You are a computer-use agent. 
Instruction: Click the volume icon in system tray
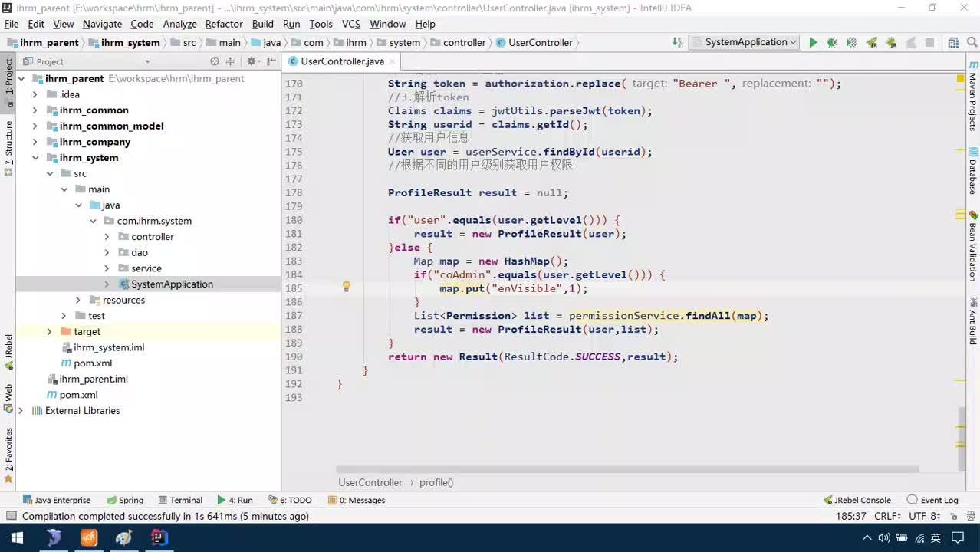[x=883, y=537]
